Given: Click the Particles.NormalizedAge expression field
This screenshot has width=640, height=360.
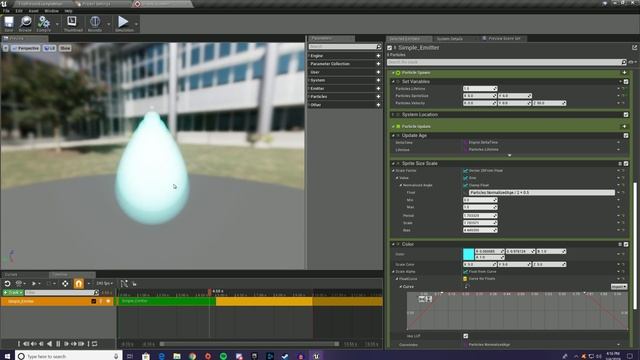Looking at the screenshot, I should 542,192.
